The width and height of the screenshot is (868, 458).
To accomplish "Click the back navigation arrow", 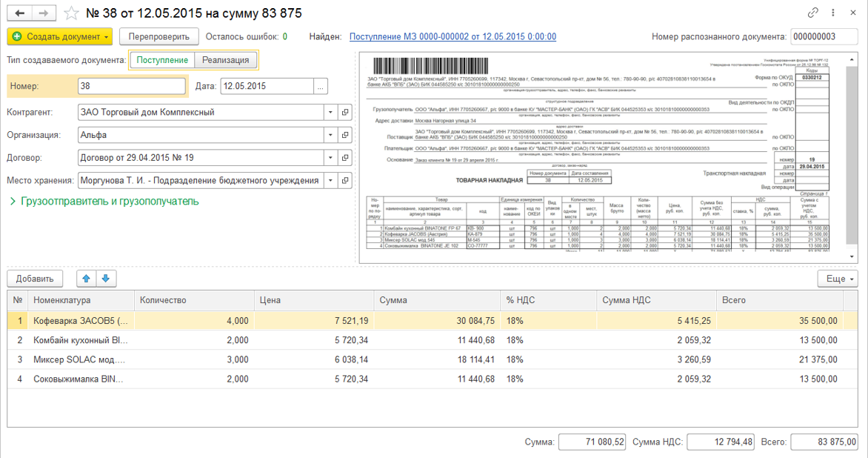I will (x=20, y=14).
